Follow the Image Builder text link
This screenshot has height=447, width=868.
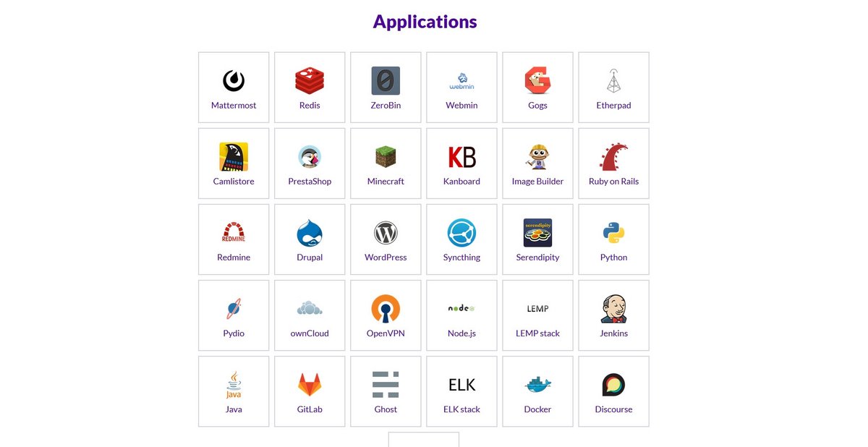pyautogui.click(x=537, y=182)
